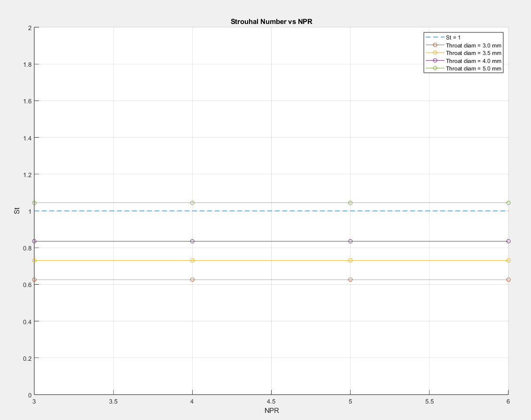Click the dashed blue line sample in legend

[435, 37]
